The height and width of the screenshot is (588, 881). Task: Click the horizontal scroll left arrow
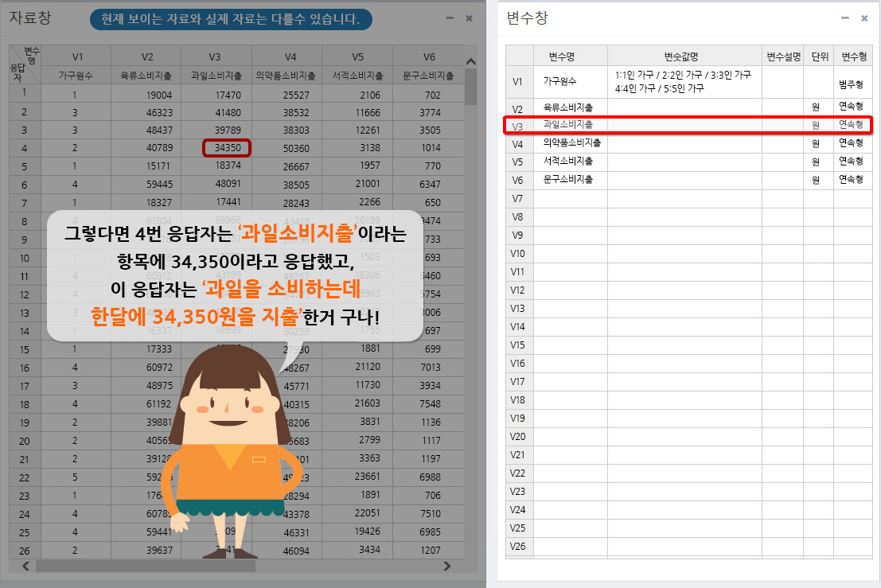tap(25, 566)
